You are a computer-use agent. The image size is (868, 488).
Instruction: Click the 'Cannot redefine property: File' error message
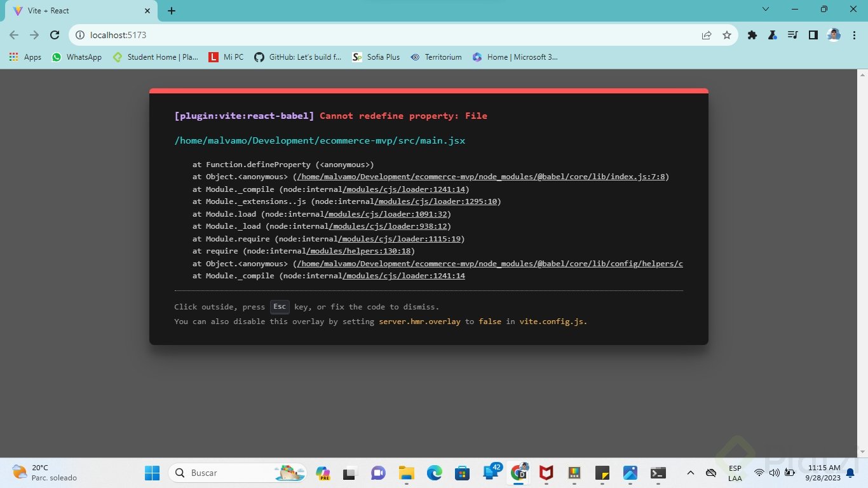click(x=403, y=116)
